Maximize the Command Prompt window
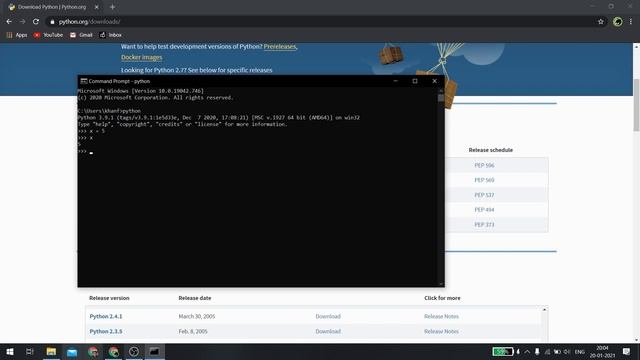 (x=415, y=81)
